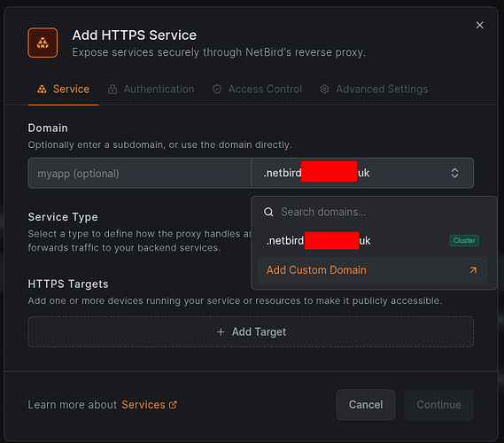
Task: Switch to the Authentication tab
Action: pyautogui.click(x=151, y=89)
